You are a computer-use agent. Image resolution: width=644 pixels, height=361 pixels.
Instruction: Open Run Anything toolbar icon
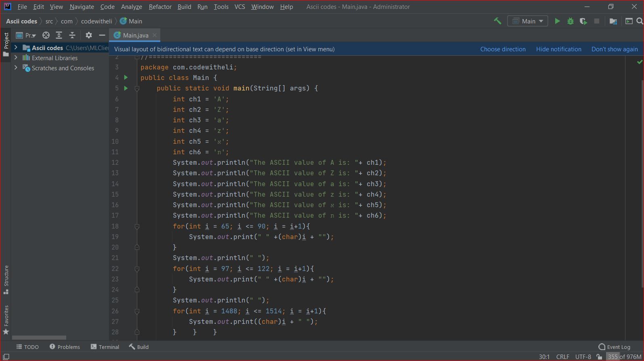click(629, 21)
